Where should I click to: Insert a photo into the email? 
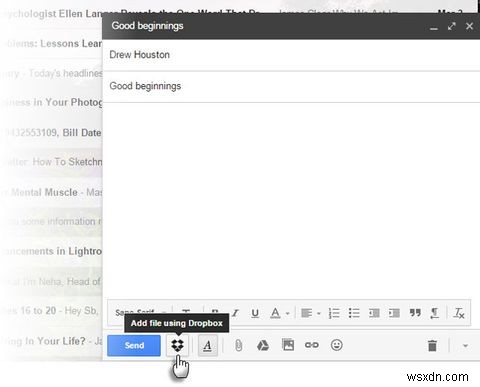[288, 345]
